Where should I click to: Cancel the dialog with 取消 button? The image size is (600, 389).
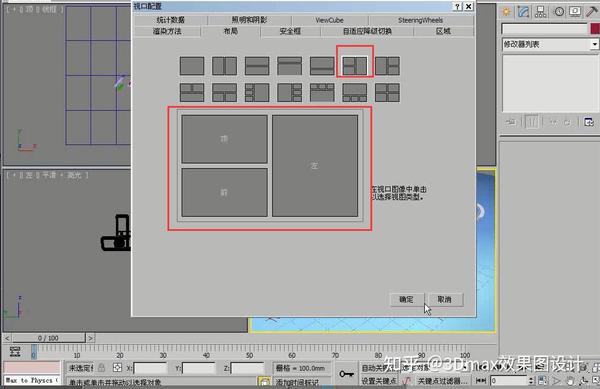click(x=445, y=299)
